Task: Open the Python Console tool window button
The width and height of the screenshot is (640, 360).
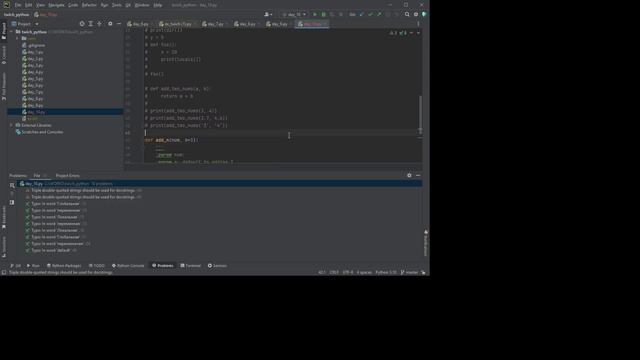Action: pyautogui.click(x=128, y=266)
